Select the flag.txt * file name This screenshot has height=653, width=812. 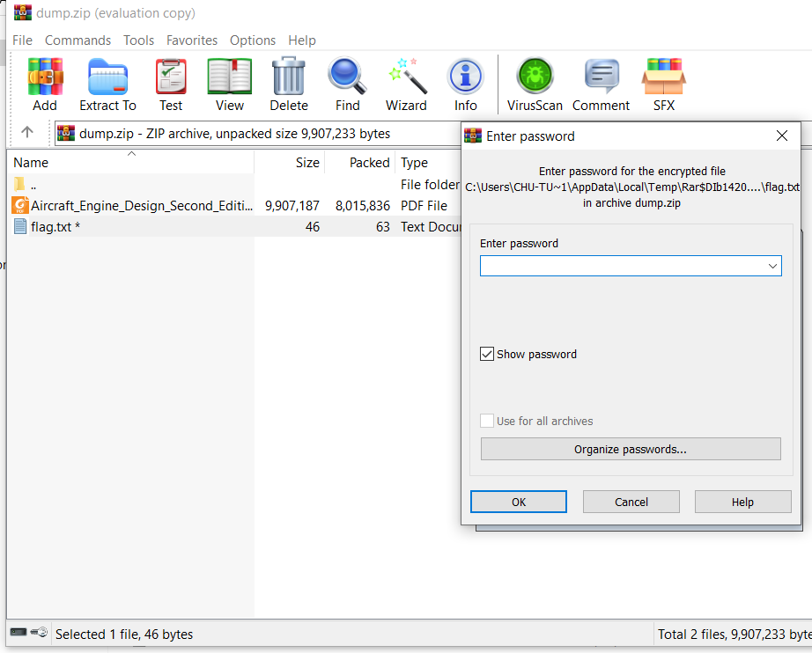55,227
